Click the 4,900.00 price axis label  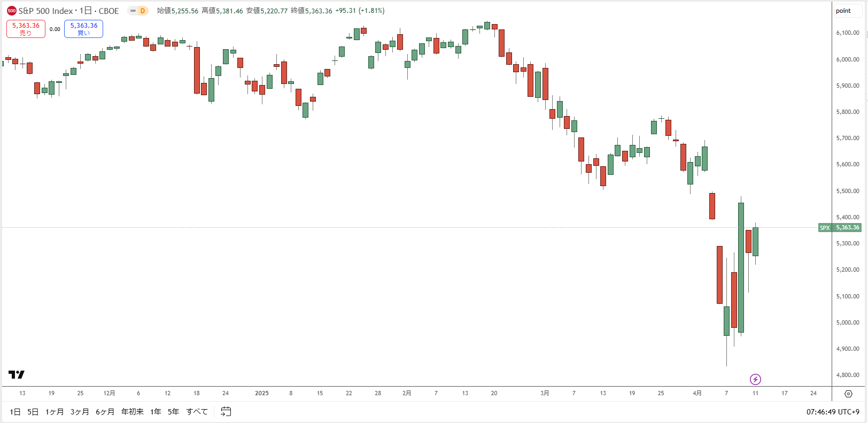pyautogui.click(x=848, y=349)
